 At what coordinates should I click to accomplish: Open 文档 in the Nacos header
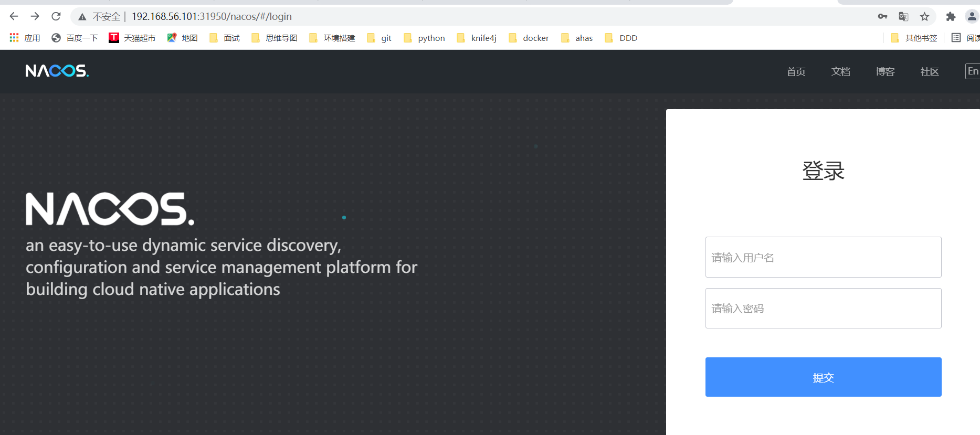840,71
